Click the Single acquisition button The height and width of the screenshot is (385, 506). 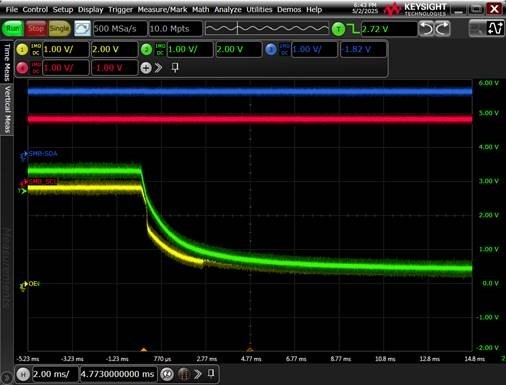coord(59,29)
